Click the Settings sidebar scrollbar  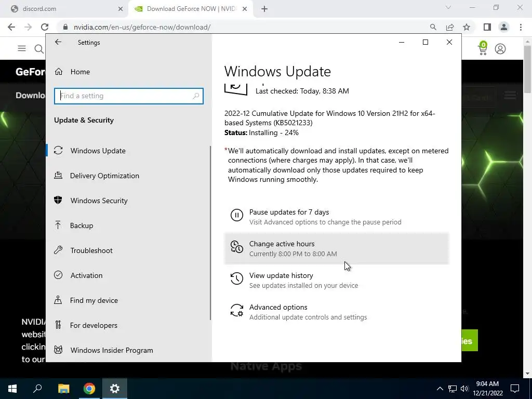coord(210,233)
